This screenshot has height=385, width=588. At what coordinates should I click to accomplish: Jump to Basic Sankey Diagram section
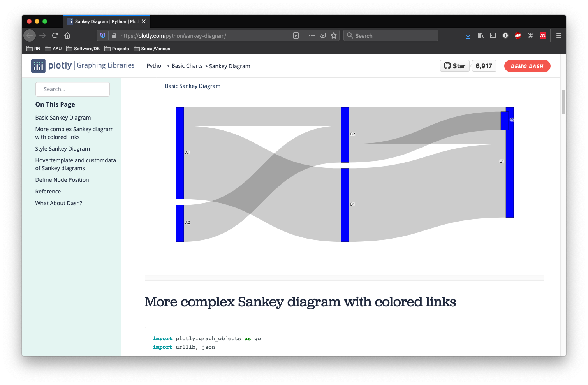63,118
